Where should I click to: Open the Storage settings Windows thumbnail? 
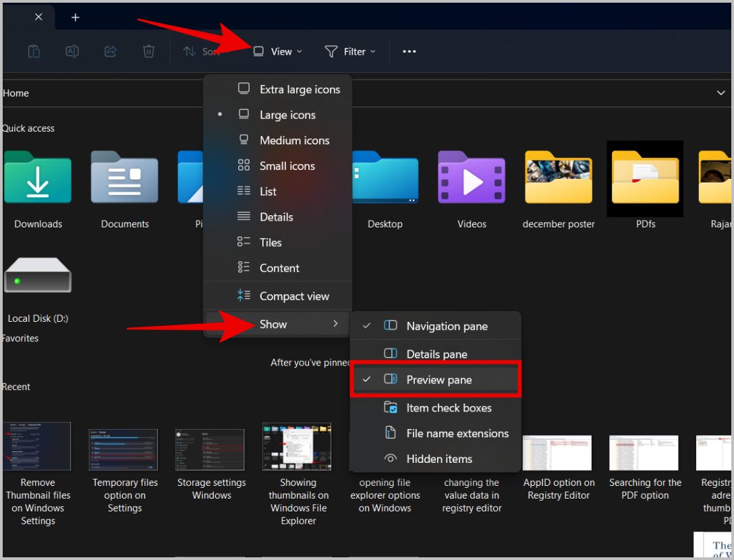[x=210, y=449]
